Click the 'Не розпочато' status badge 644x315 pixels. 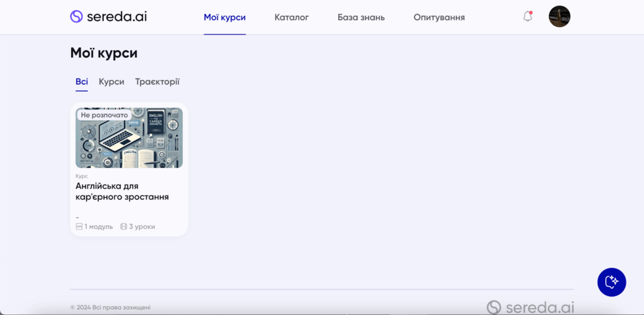pos(104,115)
